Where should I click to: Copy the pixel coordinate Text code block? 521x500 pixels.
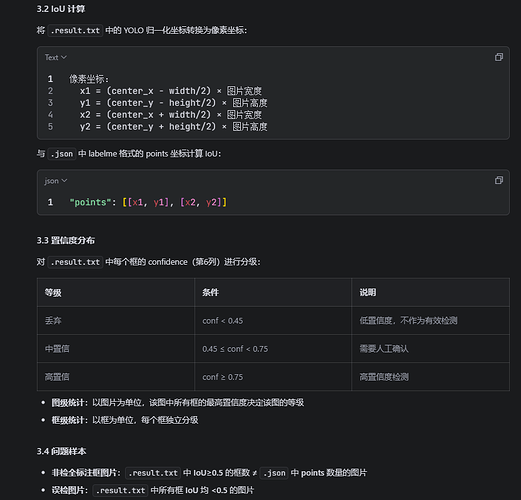point(499,57)
